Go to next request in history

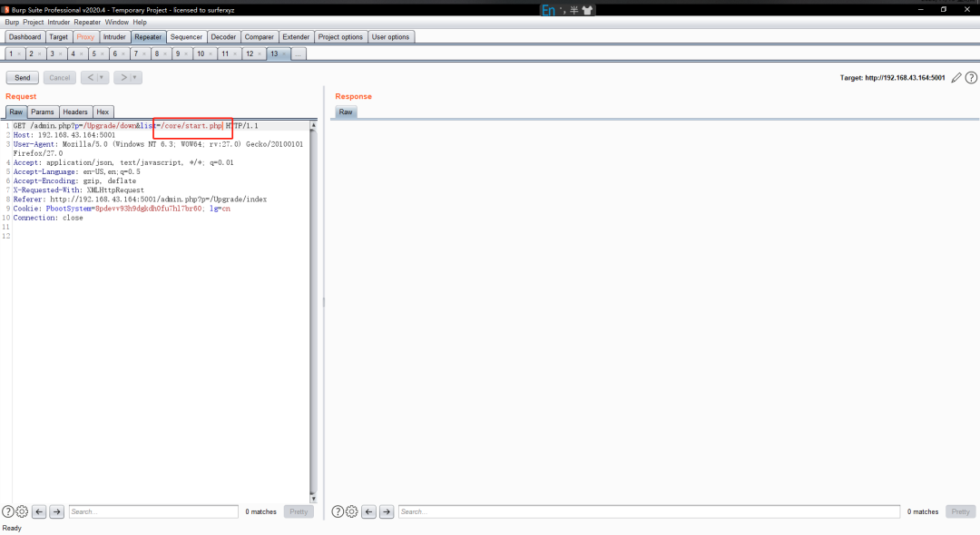(x=123, y=77)
